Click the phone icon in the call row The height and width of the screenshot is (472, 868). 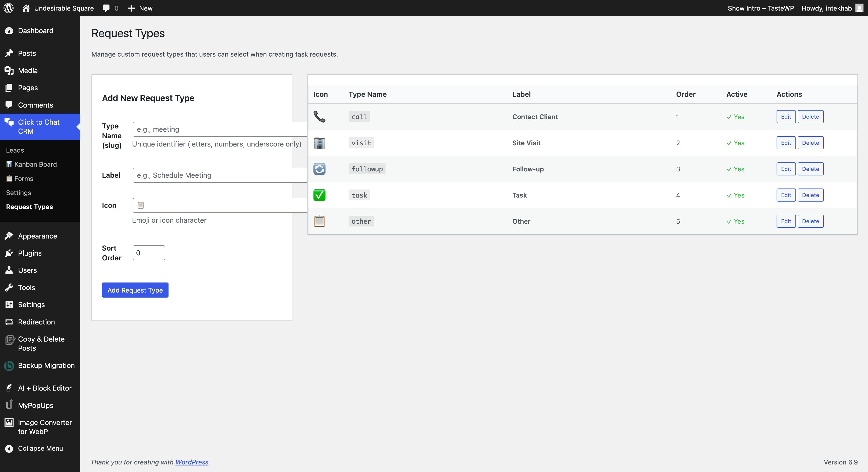point(319,117)
